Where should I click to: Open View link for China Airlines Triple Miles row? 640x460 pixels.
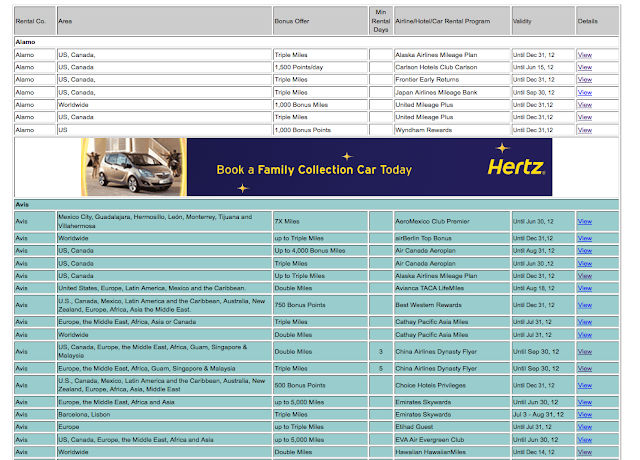[584, 368]
